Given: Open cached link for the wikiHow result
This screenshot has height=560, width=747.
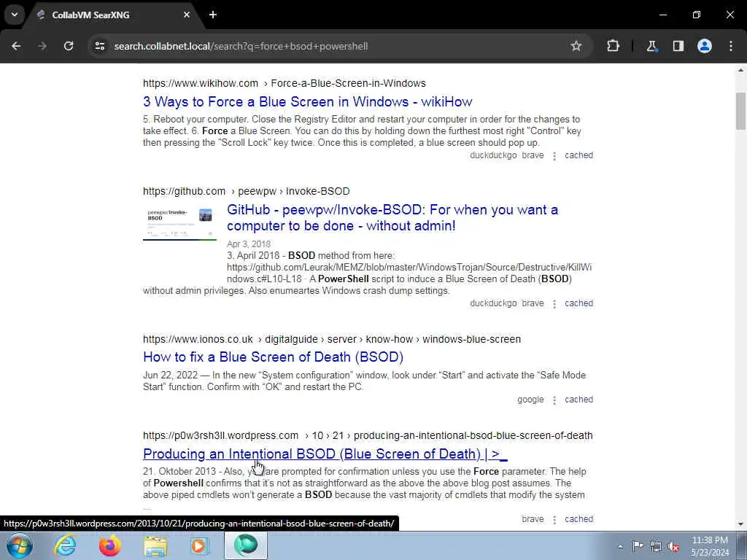Looking at the screenshot, I should pyautogui.click(x=578, y=155).
